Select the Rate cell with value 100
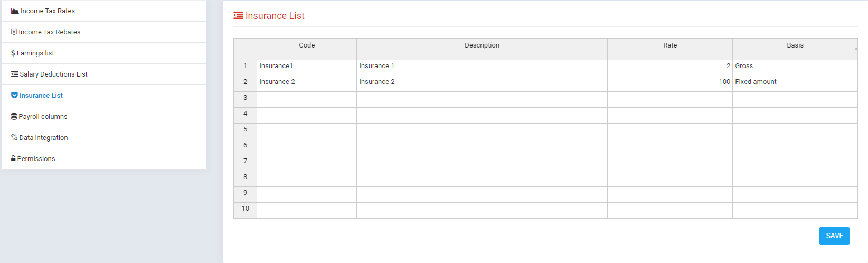The height and width of the screenshot is (263, 868). pos(669,82)
